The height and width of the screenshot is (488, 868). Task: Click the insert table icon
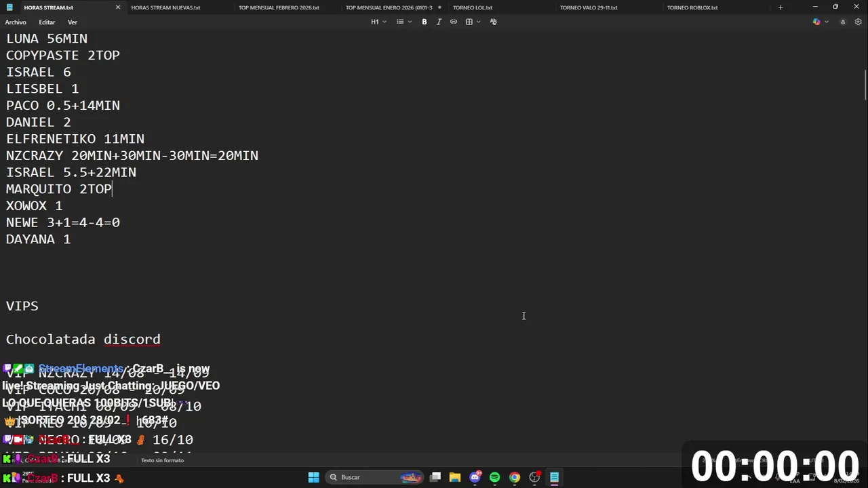coord(469,22)
